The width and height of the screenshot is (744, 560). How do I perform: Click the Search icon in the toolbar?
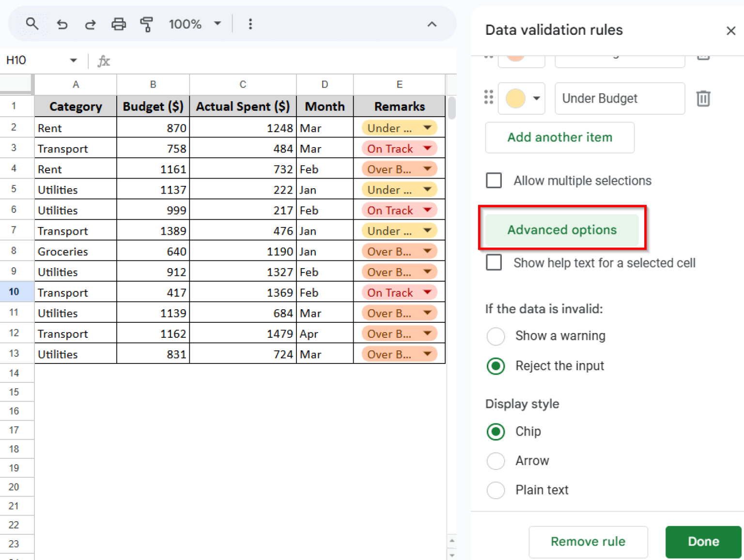32,24
